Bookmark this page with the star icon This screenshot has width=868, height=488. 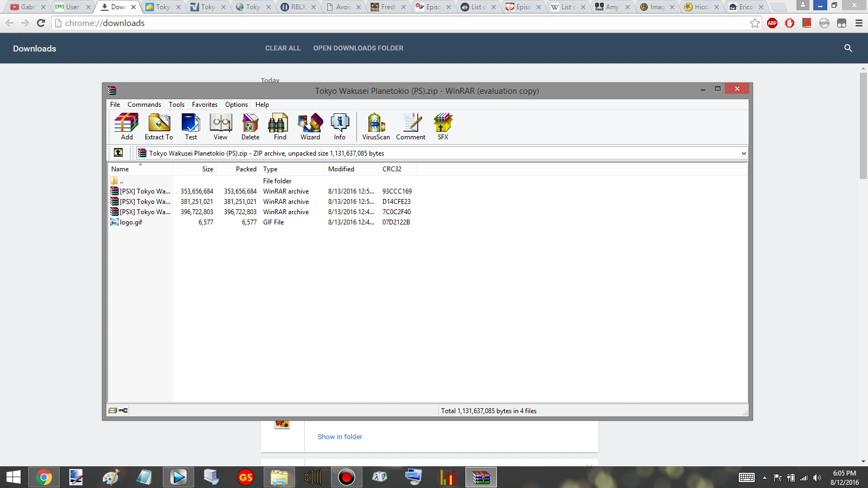click(x=755, y=23)
